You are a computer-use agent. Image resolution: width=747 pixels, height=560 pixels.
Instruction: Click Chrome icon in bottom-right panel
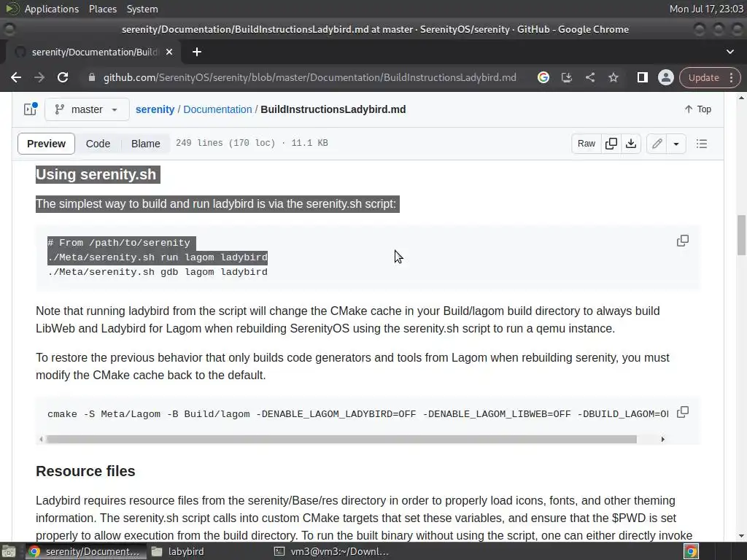[x=691, y=551]
